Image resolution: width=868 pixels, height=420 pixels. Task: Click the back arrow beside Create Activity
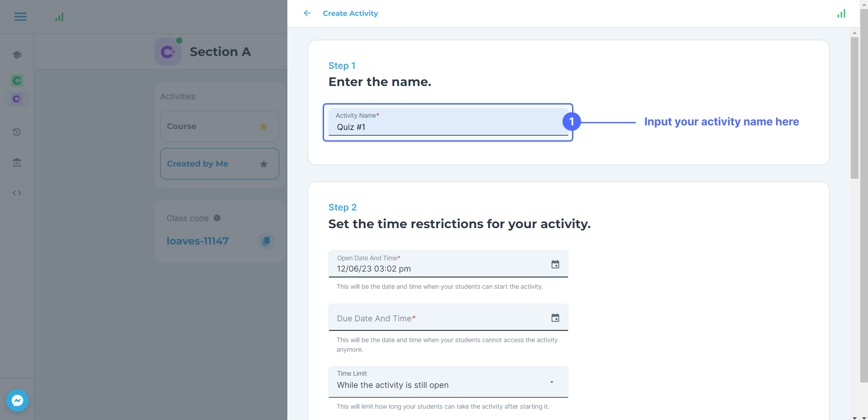[307, 13]
